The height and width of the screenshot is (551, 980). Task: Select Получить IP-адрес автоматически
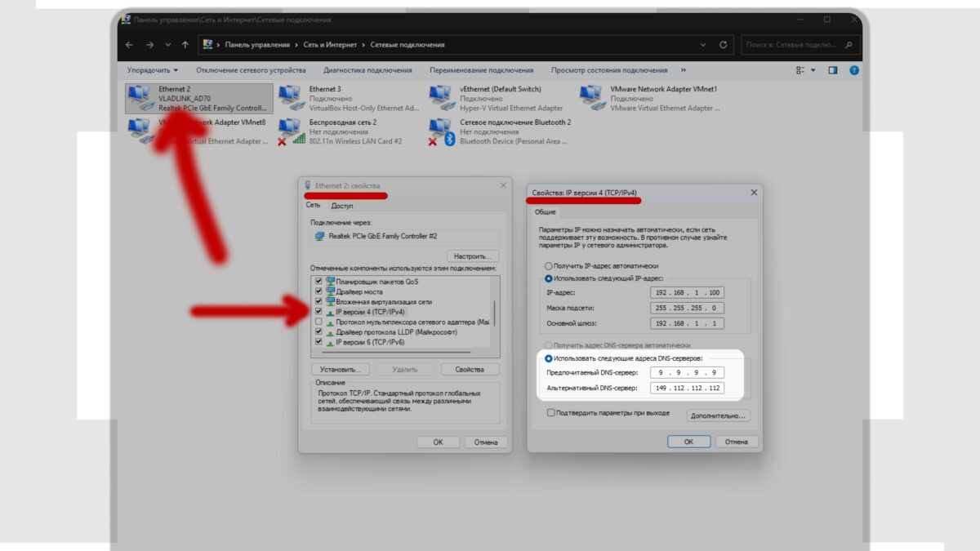[548, 266]
